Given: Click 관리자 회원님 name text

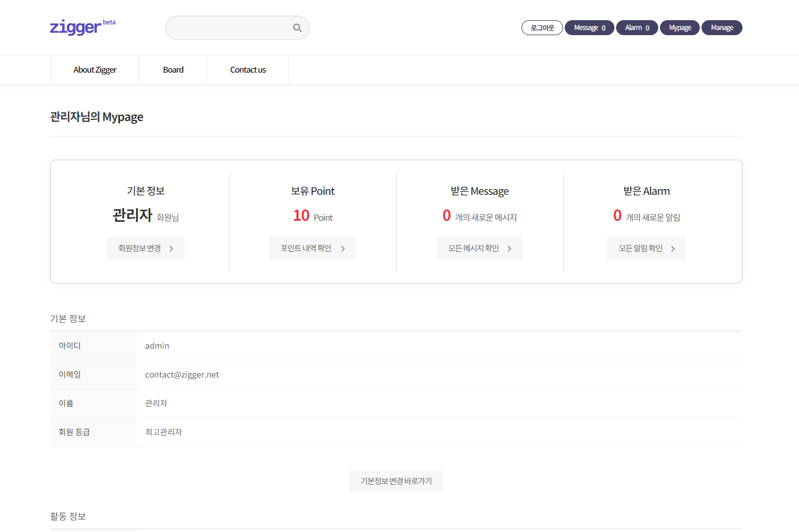Looking at the screenshot, I should click(x=145, y=216).
